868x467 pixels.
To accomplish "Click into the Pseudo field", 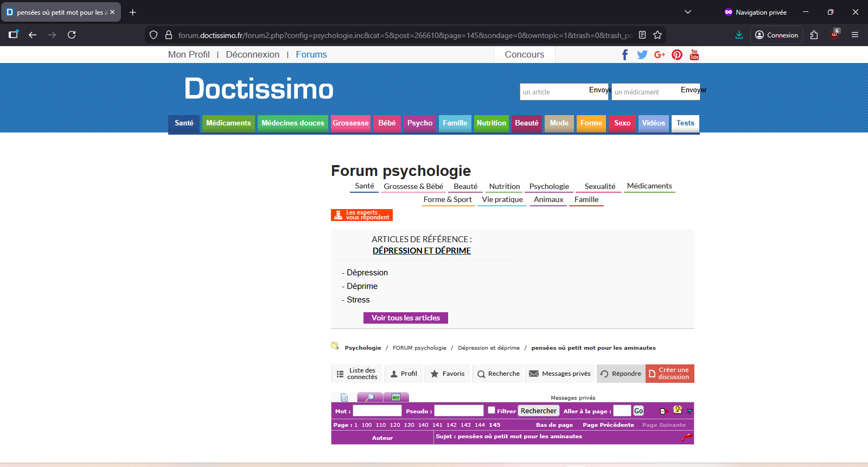I will 458,411.
